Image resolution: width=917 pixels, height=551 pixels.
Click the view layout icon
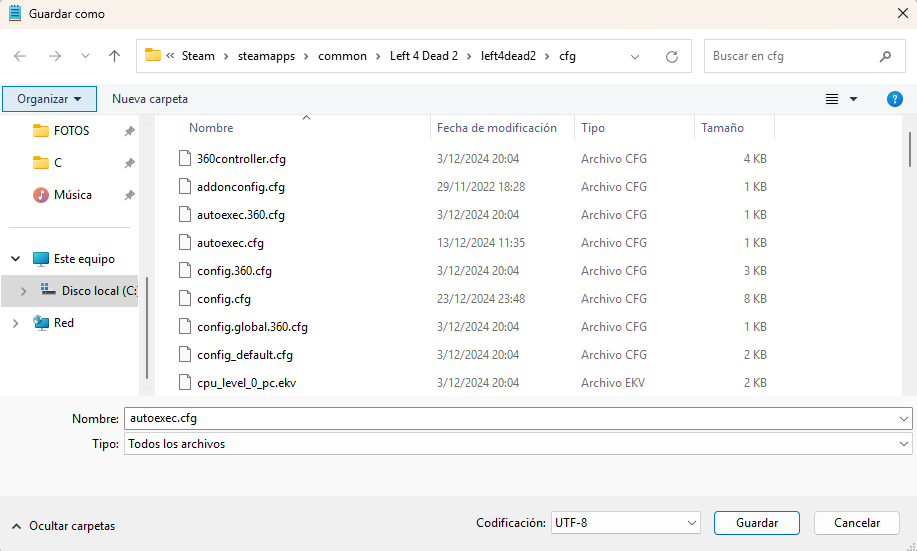pyautogui.click(x=832, y=99)
